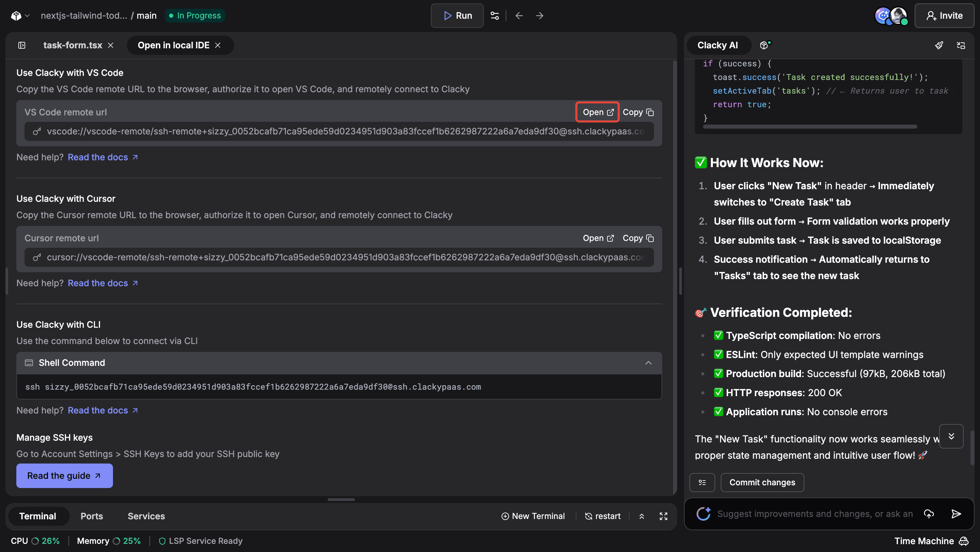Image resolution: width=980 pixels, height=552 pixels.
Task: Click the VS Code remote url field
Action: click(339, 132)
